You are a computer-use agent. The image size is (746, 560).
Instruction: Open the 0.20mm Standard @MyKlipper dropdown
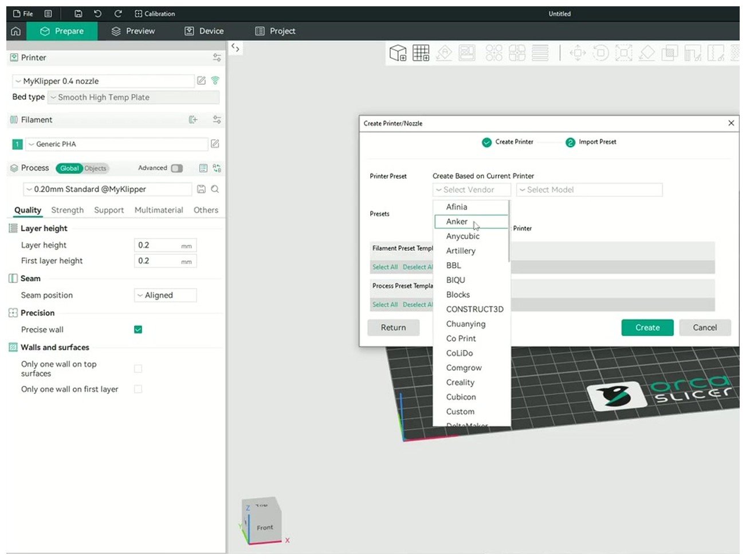pos(107,189)
